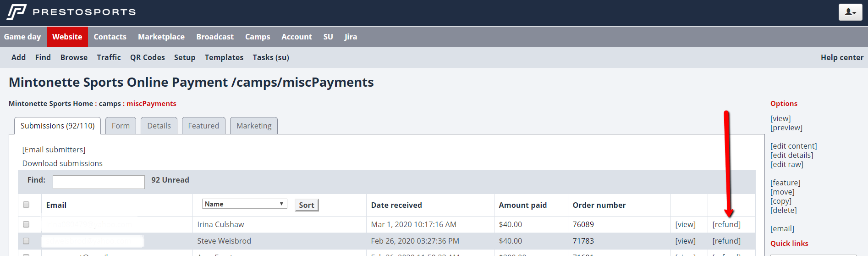
Task: Click the Email submitters link
Action: coord(54,150)
